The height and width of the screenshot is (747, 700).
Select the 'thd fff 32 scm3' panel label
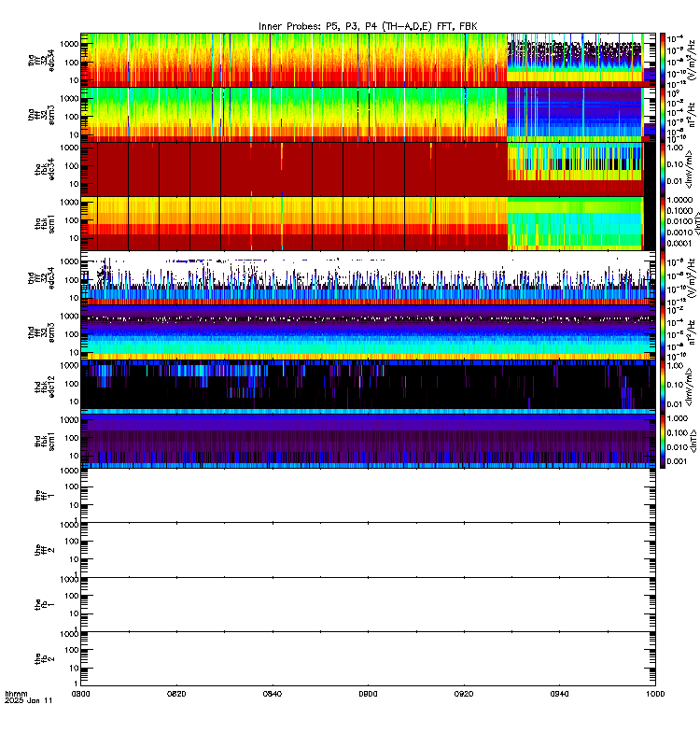(41, 332)
